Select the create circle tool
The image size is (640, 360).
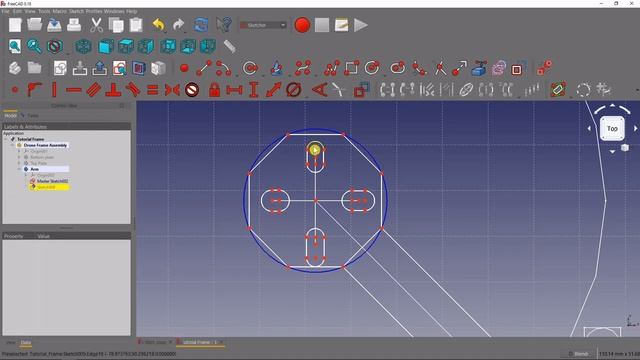point(250,68)
